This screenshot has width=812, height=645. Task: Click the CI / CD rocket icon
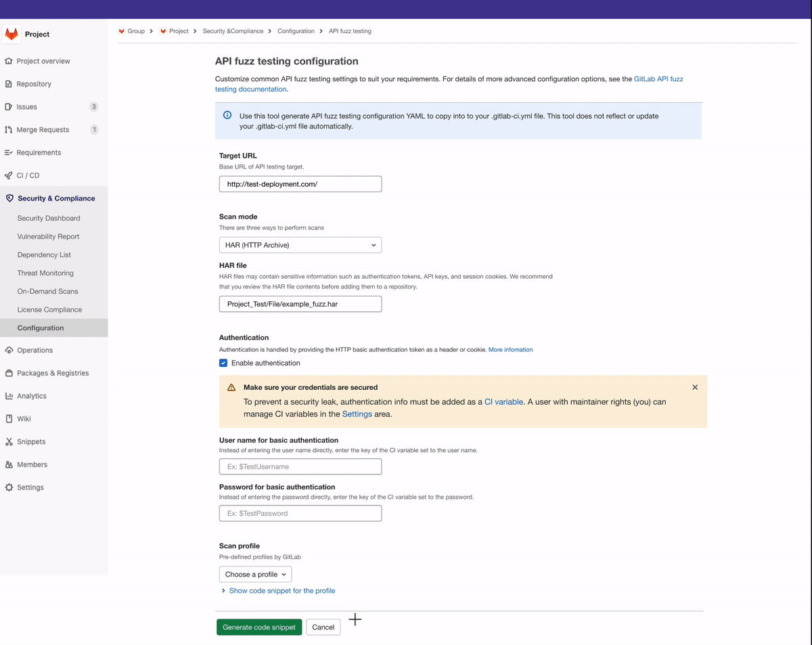click(9, 175)
